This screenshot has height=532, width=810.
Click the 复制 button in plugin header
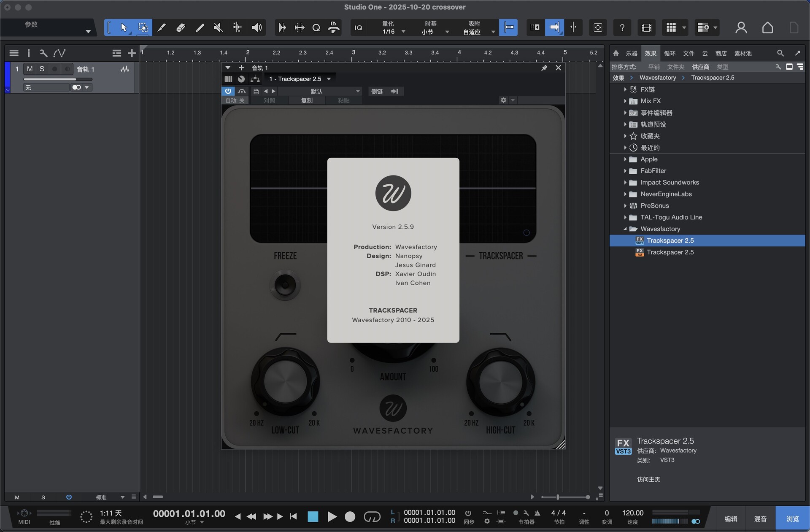click(x=307, y=100)
